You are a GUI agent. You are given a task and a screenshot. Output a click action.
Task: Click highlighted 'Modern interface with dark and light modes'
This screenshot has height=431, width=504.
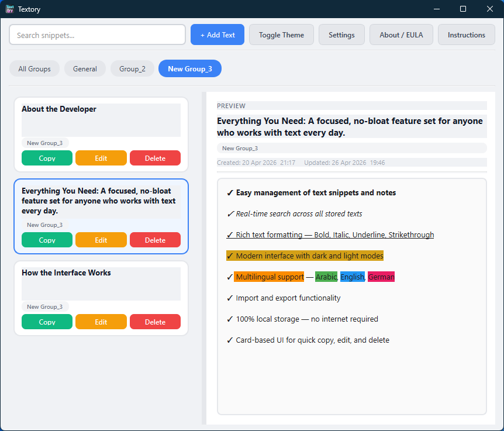305,256
